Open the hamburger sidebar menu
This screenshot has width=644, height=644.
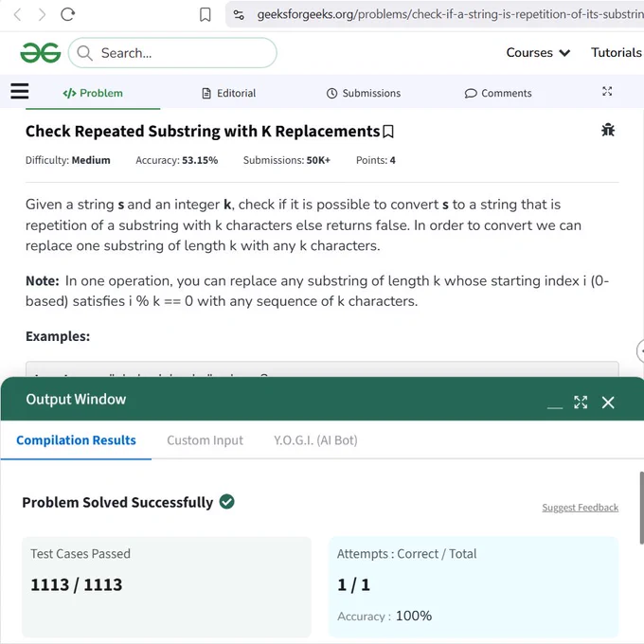[20, 91]
